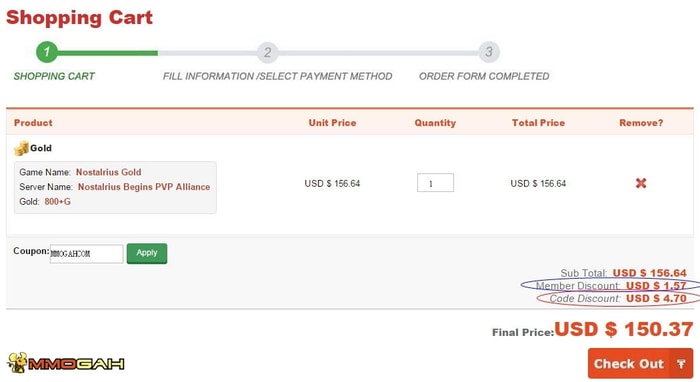The image size is (700, 382).
Task: Click the Check Out button
Action: (640, 363)
